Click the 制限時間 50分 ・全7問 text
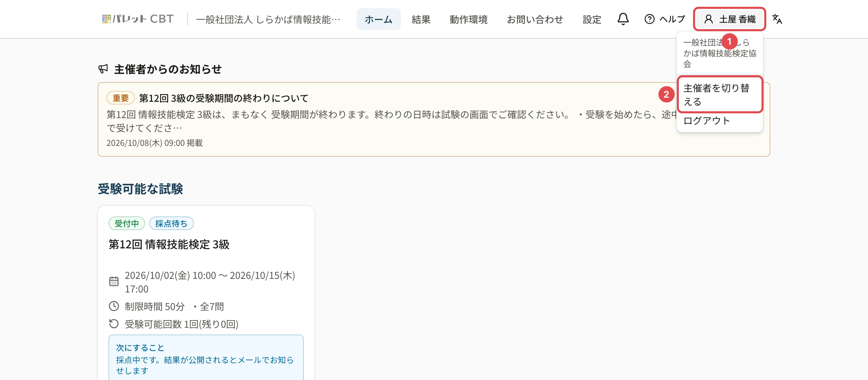 point(174,307)
